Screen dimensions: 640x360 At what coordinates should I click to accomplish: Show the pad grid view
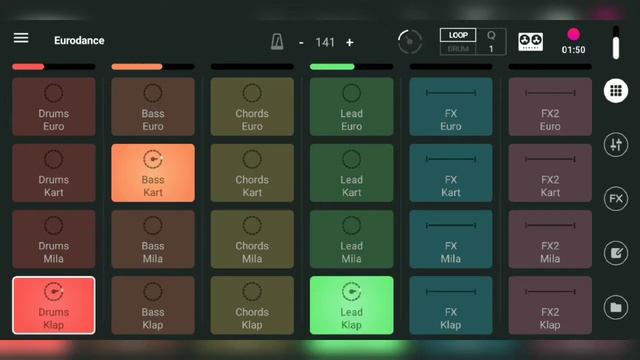click(616, 91)
